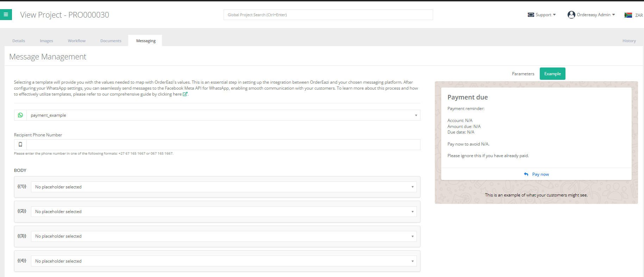644x277 pixels.
Task: Show the Parameters view
Action: (523, 74)
